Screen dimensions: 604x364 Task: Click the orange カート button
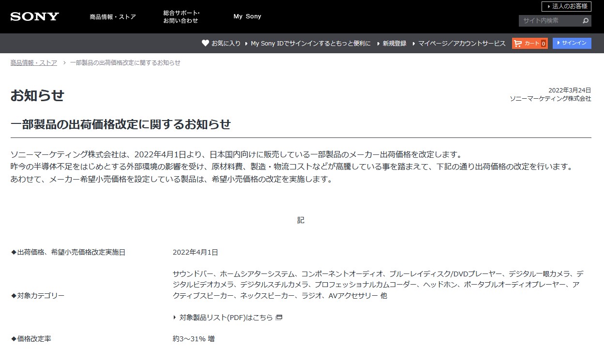click(530, 44)
